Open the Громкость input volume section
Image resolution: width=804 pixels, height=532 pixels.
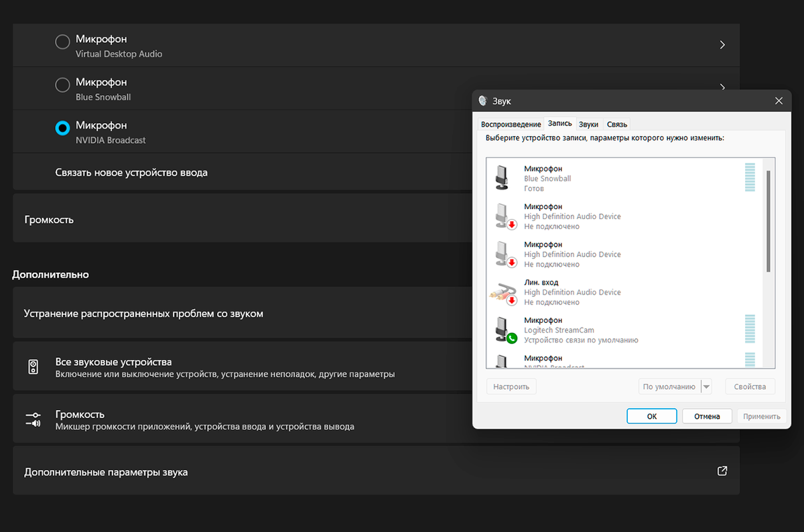click(x=241, y=218)
